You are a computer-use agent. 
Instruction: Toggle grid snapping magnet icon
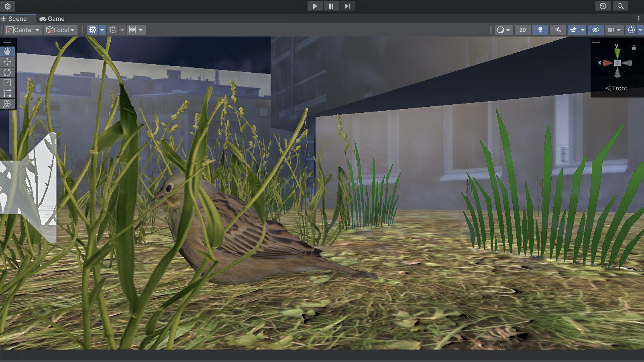click(x=113, y=30)
